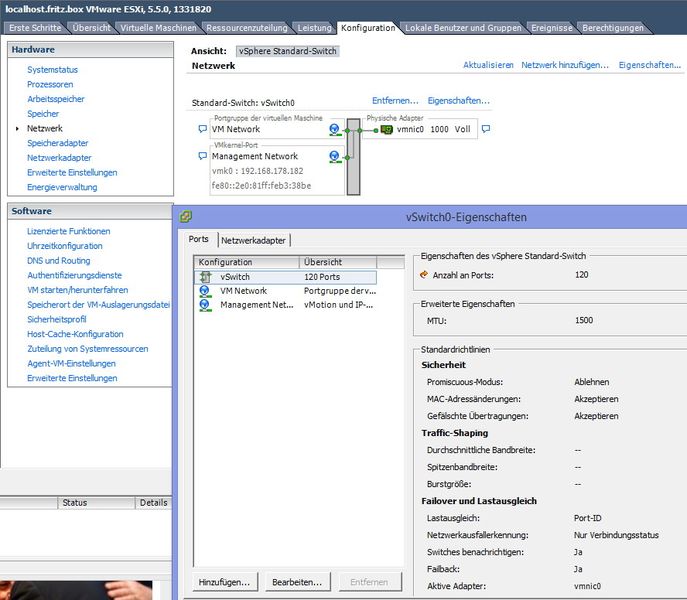
Task: Click the Bearbeiten button
Action: [x=297, y=582]
